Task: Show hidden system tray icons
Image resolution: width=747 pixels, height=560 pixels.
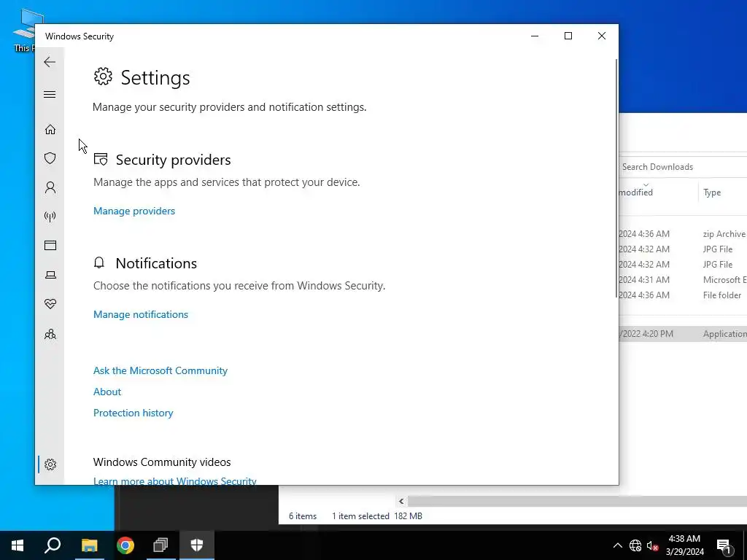Action: (x=617, y=545)
